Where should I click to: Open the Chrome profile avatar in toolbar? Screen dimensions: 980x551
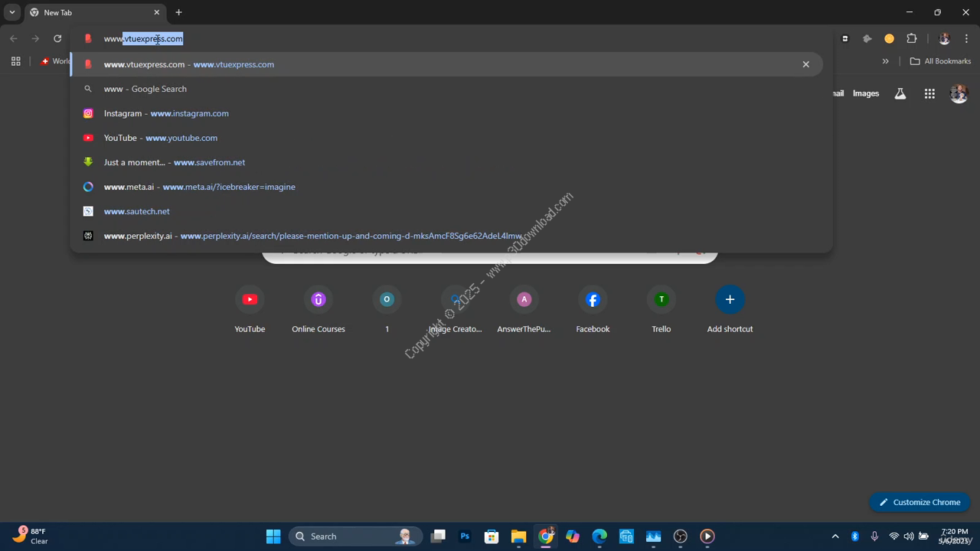(944, 38)
